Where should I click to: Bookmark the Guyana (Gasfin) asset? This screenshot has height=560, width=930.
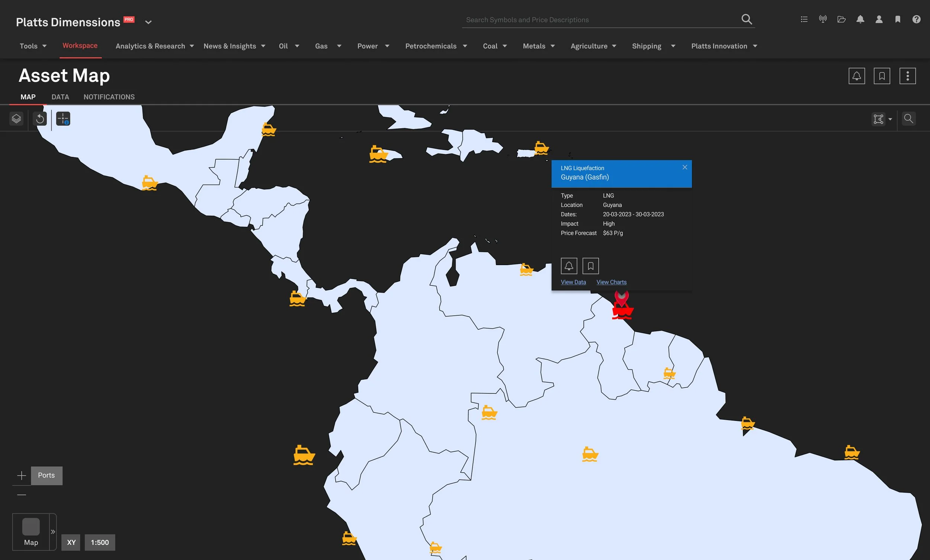(x=590, y=266)
